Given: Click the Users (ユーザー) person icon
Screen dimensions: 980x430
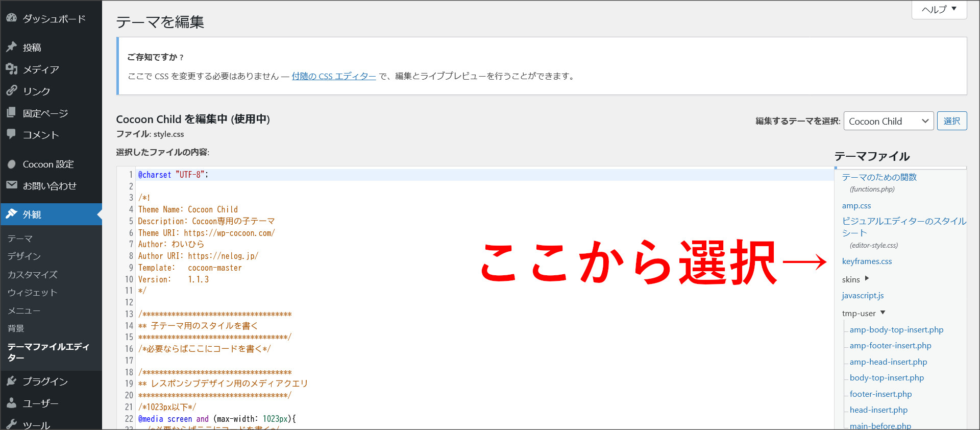Looking at the screenshot, I should pyautogui.click(x=11, y=403).
